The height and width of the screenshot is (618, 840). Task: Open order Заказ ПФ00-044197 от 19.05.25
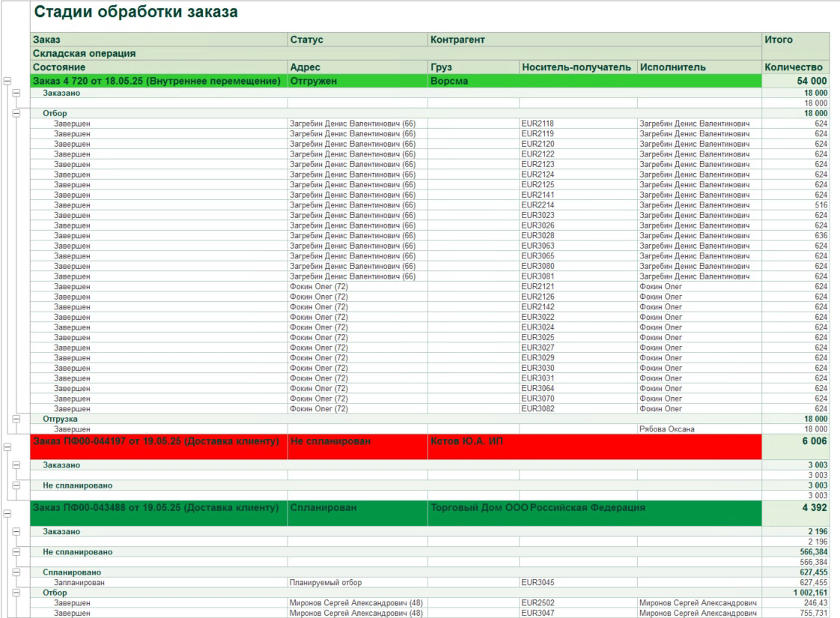(159, 447)
